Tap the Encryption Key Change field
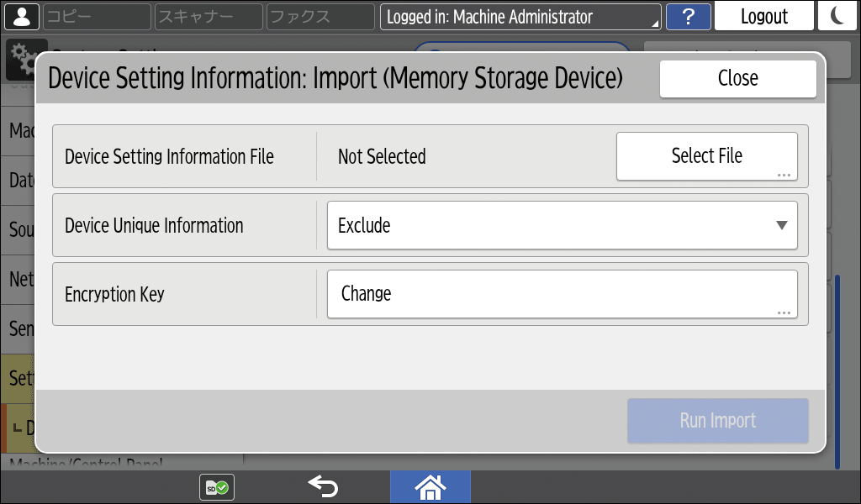861x504 pixels. pyautogui.click(x=562, y=294)
